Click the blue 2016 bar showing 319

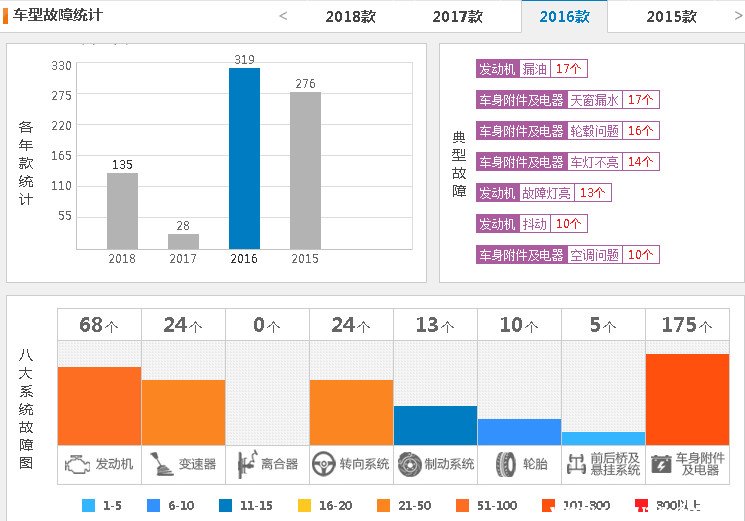point(244,158)
